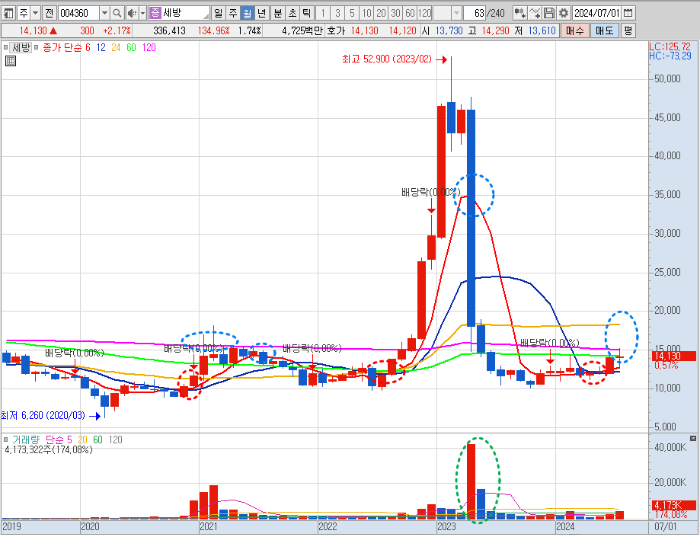Click the data table grid icon under legend

(x=10, y=61)
